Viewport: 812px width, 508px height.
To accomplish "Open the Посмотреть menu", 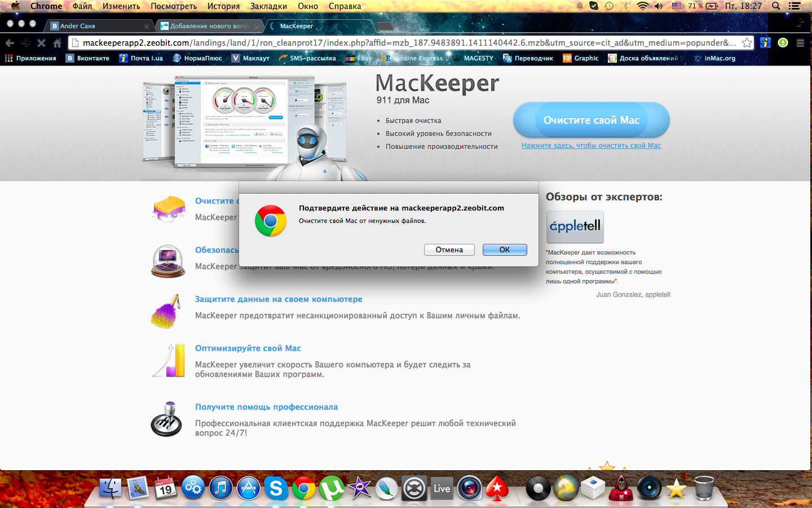I will [x=174, y=6].
